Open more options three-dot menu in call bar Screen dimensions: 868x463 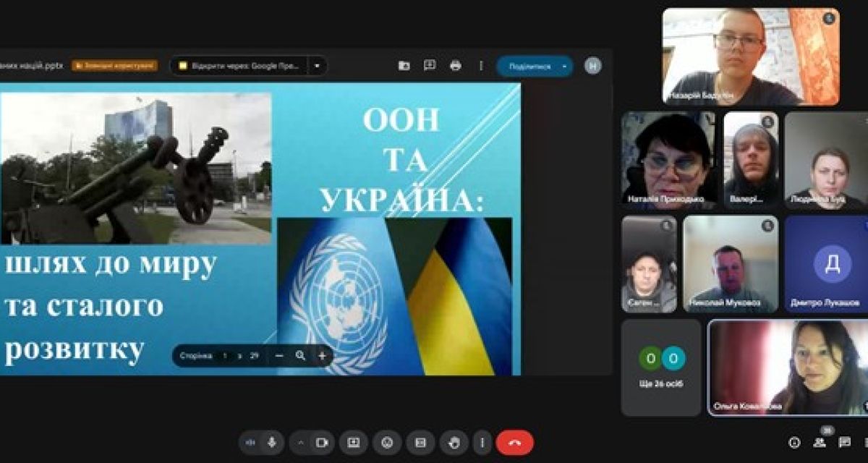(482, 442)
